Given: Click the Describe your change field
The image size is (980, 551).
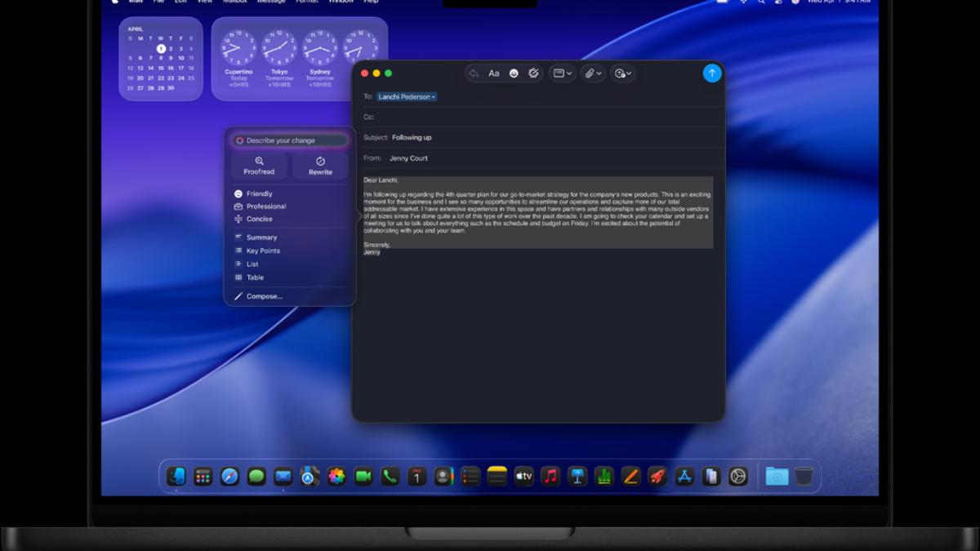Looking at the screenshot, I should point(290,140).
